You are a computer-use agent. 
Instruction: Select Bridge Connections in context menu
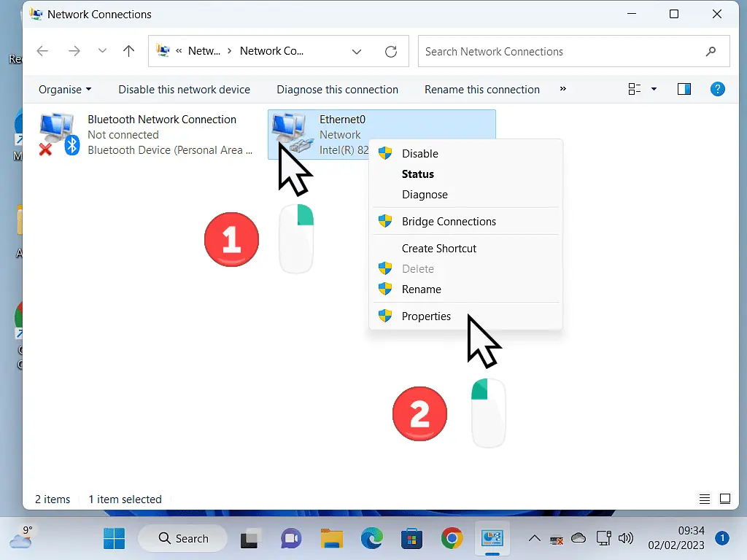449,222
